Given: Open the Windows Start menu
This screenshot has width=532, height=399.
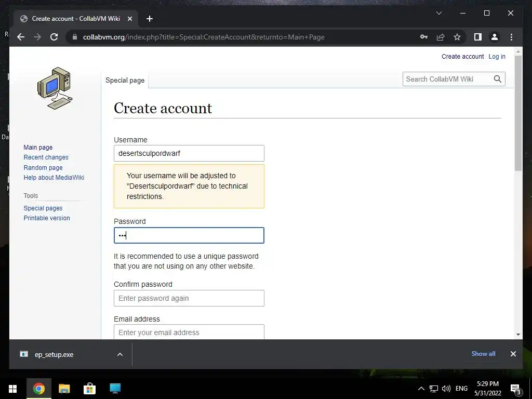Looking at the screenshot, I should [x=13, y=389].
